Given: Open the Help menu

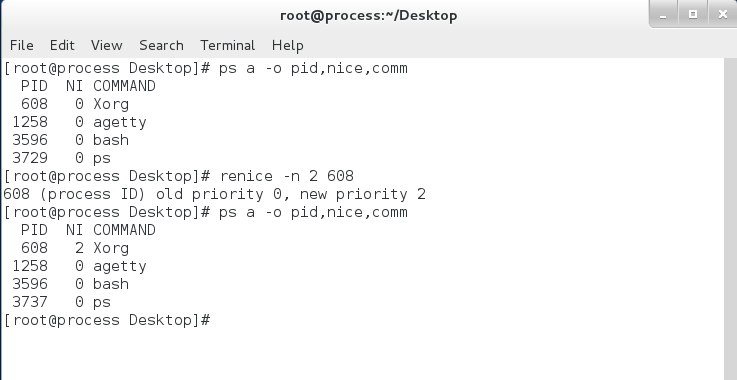Looking at the screenshot, I should pos(288,45).
